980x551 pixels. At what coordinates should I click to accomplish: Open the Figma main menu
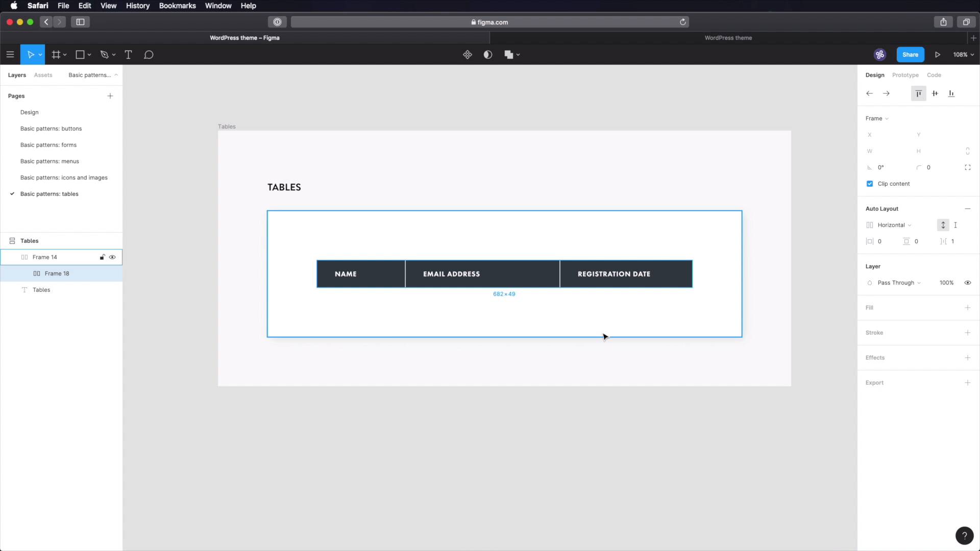click(10, 55)
